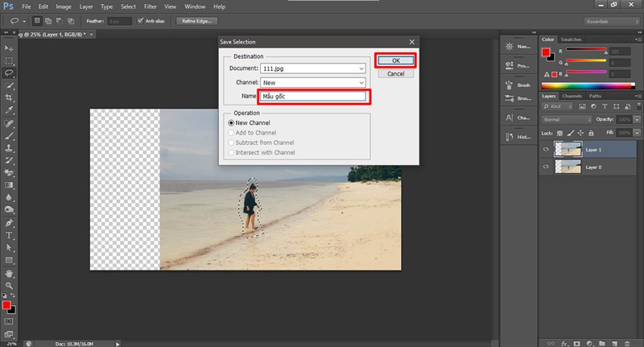Select the Spot Healing Brush tool
Image resolution: width=644 pixels, height=347 pixels.
pos(9,123)
